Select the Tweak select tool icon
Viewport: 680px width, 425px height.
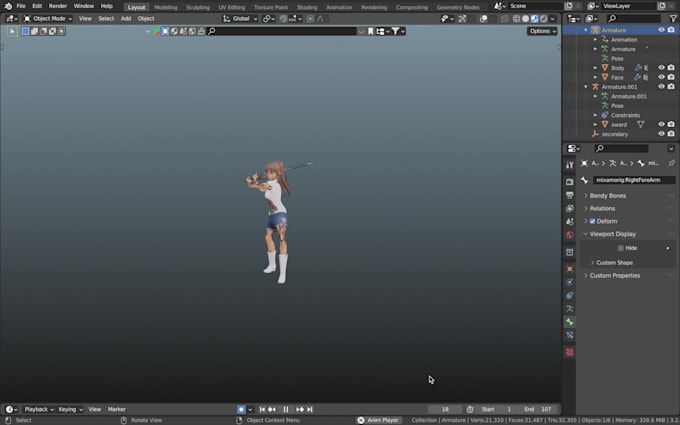(12, 31)
